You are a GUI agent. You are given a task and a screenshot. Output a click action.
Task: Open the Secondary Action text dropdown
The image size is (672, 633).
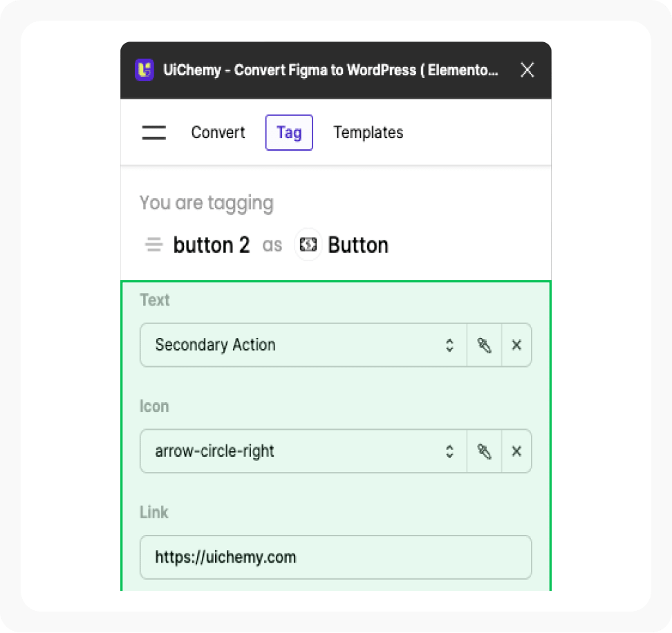pyautogui.click(x=304, y=345)
